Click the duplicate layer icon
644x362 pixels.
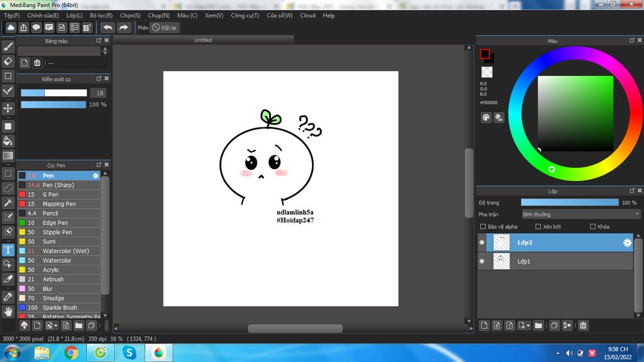(554, 326)
